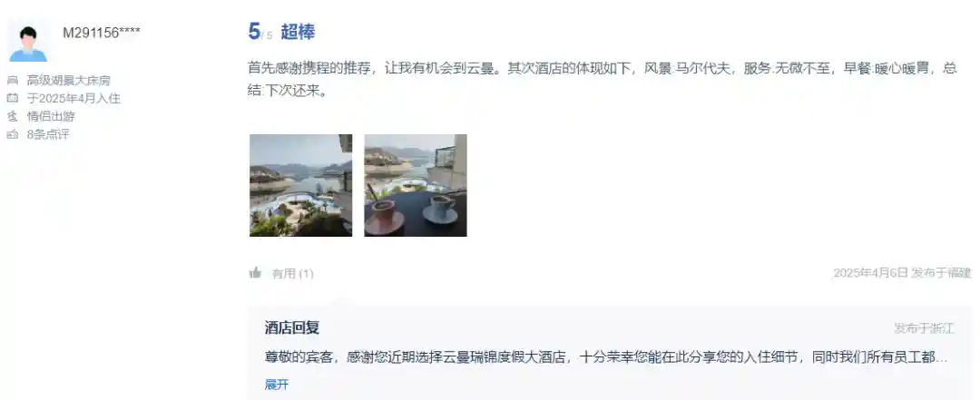Viewport: 980px width, 400px height.
Task: Click the reviewer's avatar picture
Action: [28, 41]
